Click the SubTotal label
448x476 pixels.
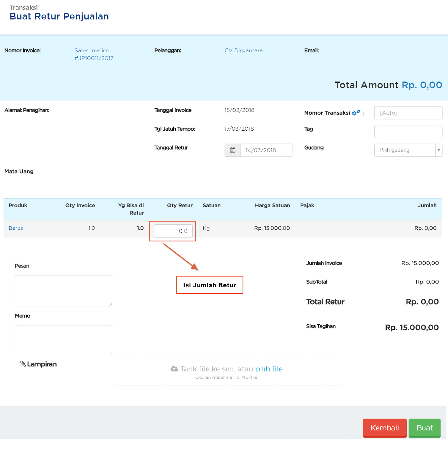click(x=317, y=282)
